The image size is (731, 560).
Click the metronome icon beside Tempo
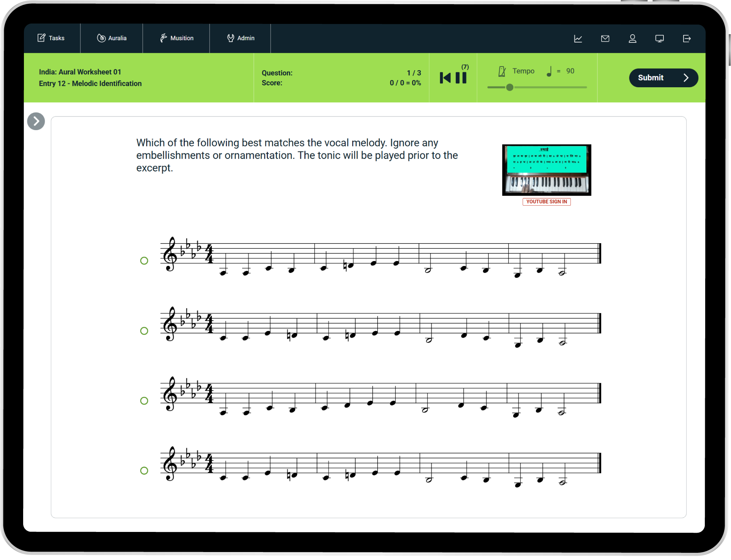[x=502, y=71]
